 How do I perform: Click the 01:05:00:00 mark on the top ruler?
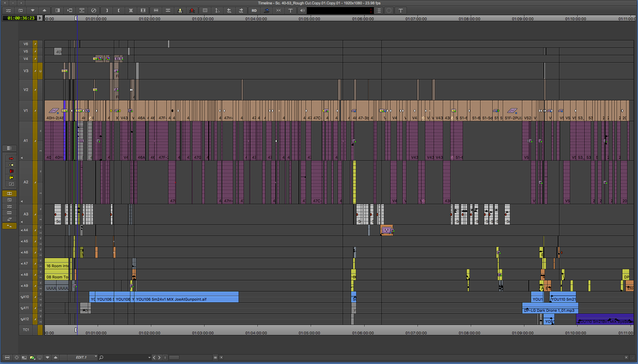309,19
